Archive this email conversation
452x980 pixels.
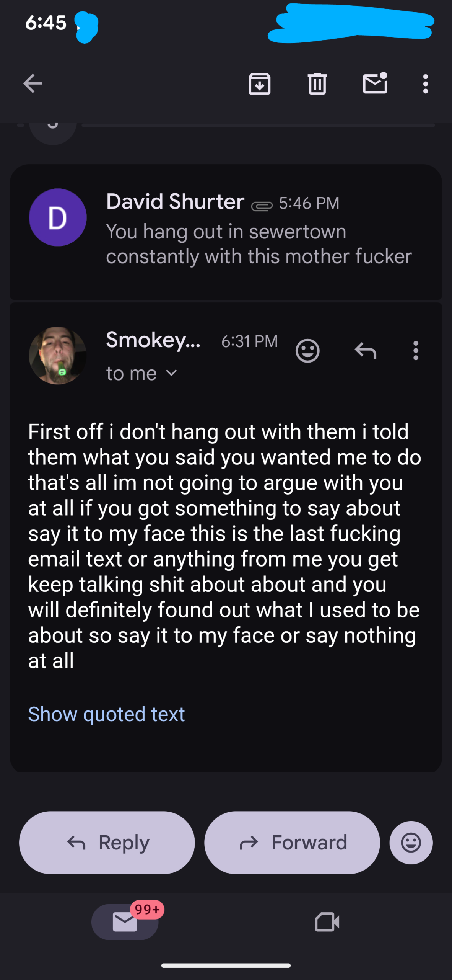pos(260,83)
